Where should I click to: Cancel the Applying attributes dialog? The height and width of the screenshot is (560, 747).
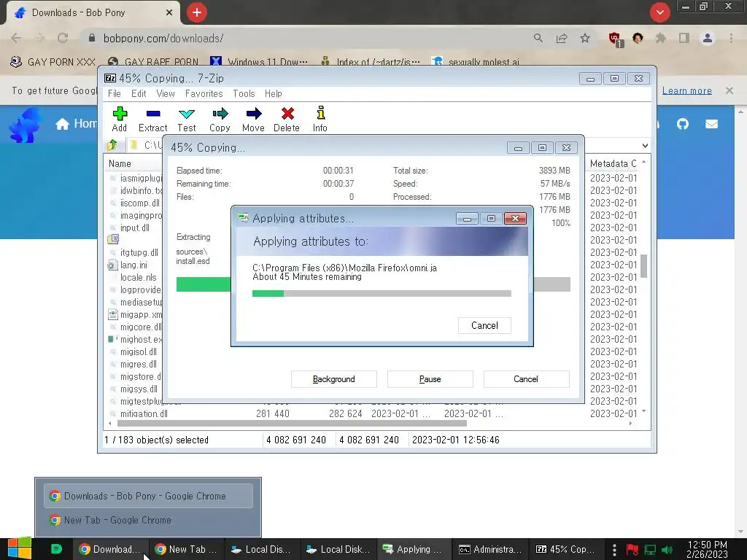tap(484, 326)
